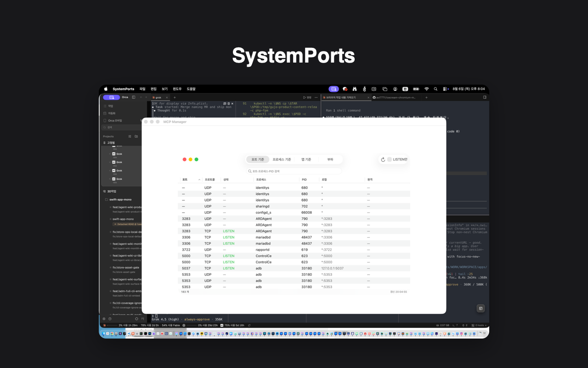Open the help icon at Orca sidebar bottom
The width and height of the screenshot is (588, 368).
110,318
